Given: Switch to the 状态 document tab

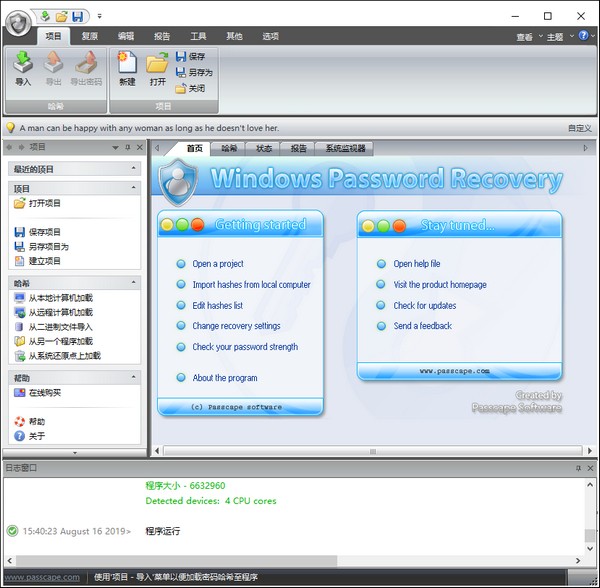Looking at the screenshot, I should (264, 149).
